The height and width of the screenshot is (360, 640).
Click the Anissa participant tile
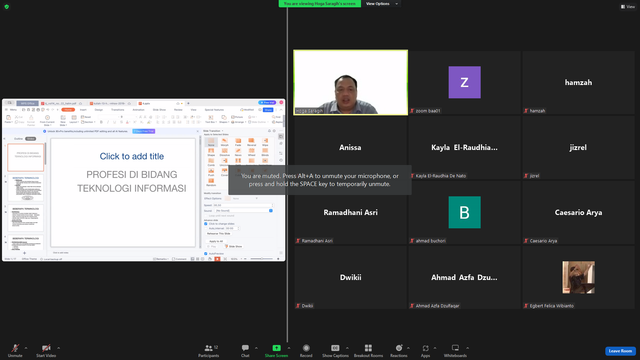click(351, 147)
